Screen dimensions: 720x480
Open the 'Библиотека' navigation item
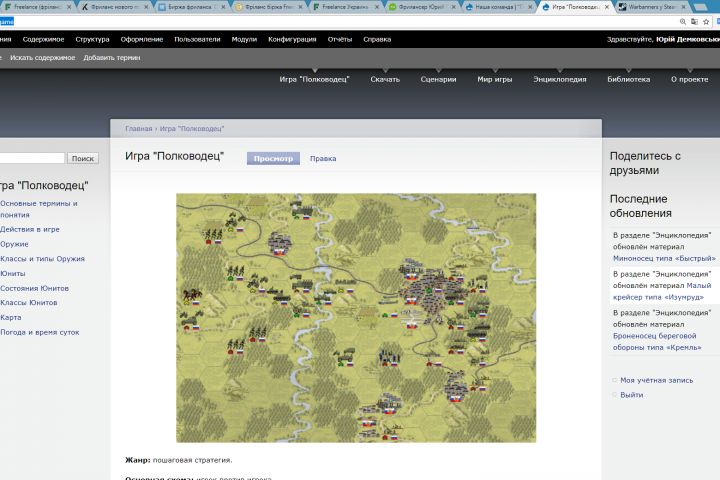point(628,79)
